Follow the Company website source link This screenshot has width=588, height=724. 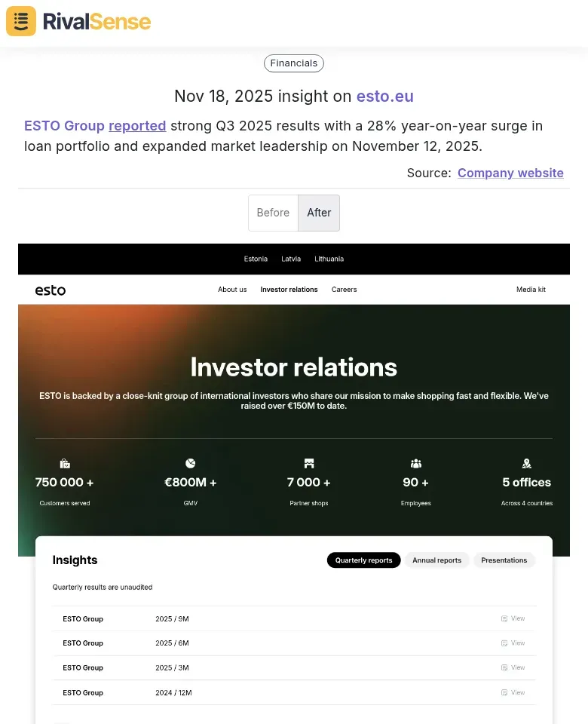(x=510, y=173)
